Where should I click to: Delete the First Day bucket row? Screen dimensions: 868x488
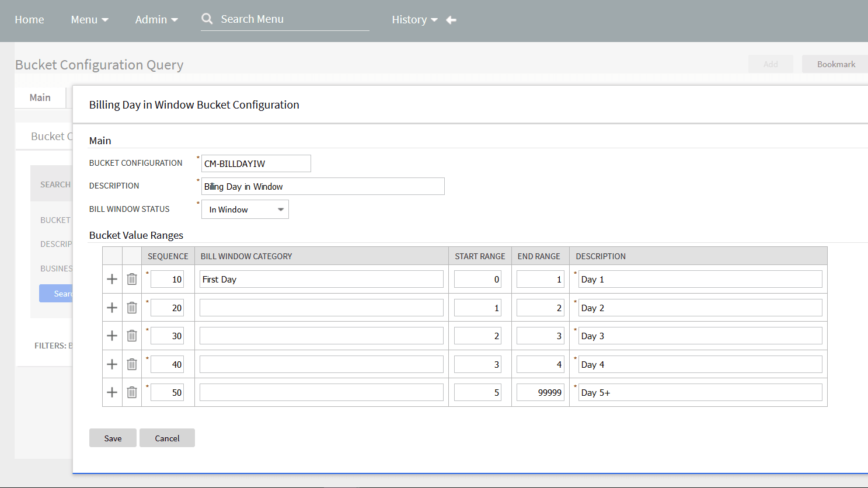tap(131, 279)
